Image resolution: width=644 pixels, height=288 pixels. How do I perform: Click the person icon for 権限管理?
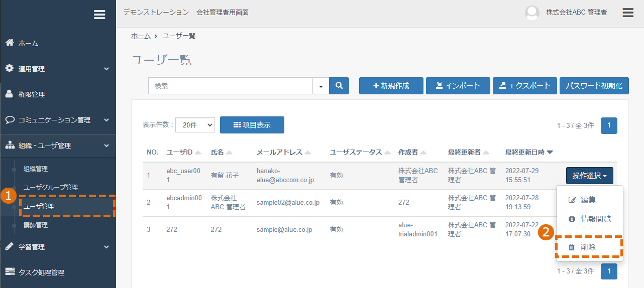[x=10, y=94]
